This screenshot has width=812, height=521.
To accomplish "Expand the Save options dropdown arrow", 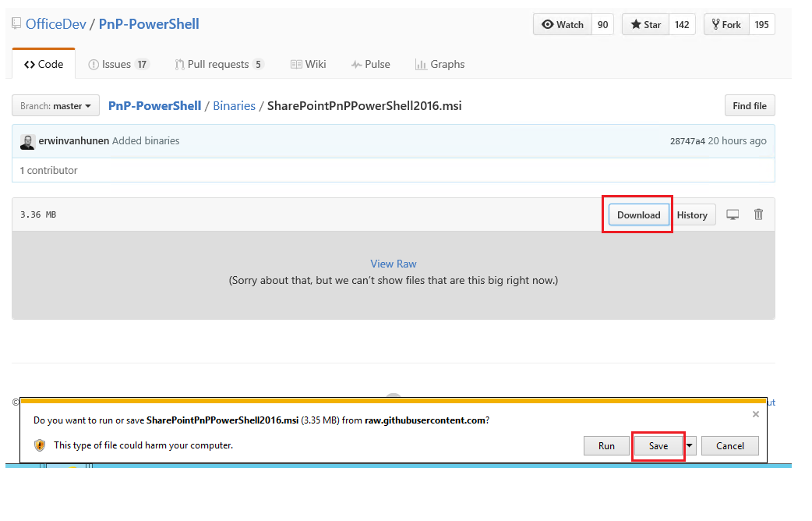I will [x=690, y=445].
